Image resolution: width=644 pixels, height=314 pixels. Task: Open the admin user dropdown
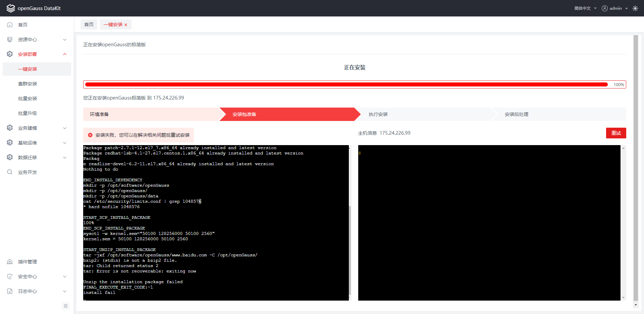tap(615, 8)
